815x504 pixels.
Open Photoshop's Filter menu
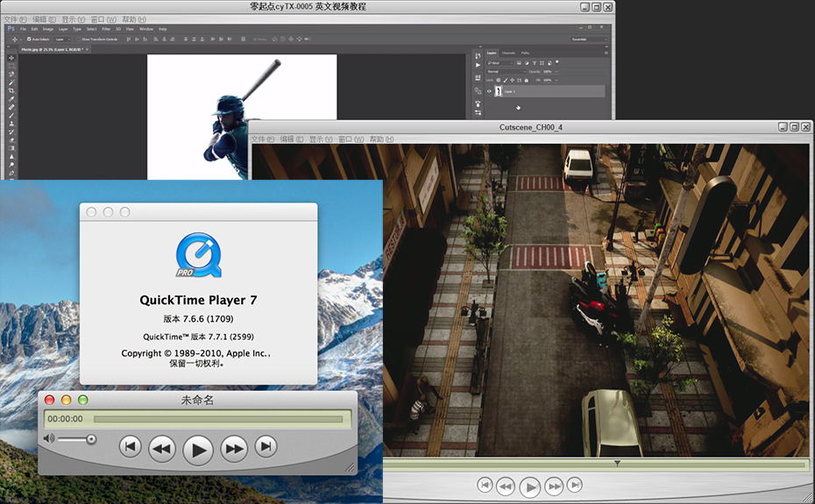click(106, 29)
